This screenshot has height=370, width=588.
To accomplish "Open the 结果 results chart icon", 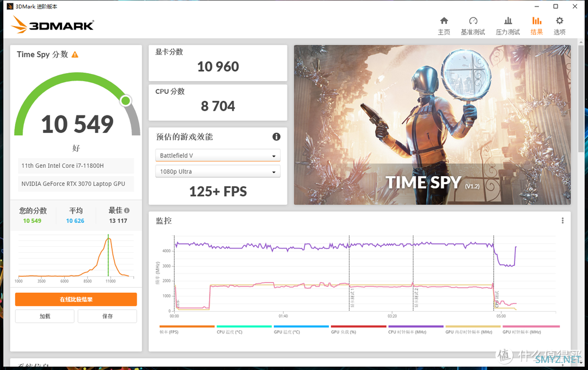I will coord(537,21).
